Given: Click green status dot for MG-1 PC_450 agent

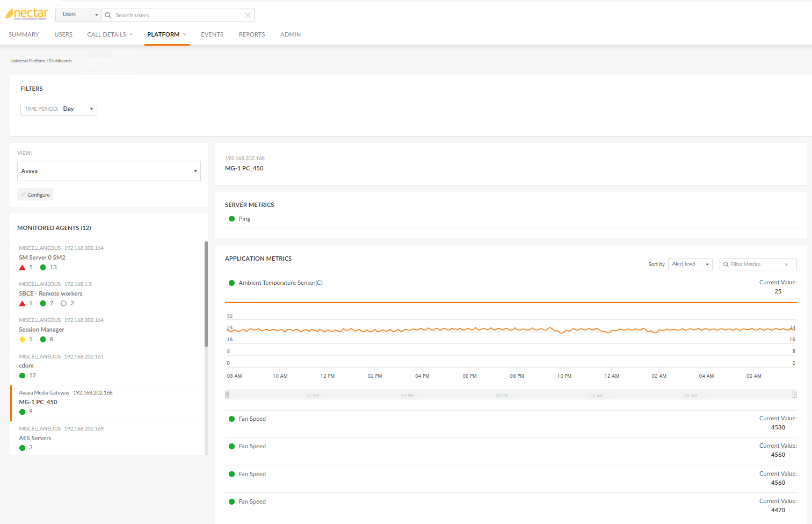Looking at the screenshot, I should pyautogui.click(x=23, y=412).
